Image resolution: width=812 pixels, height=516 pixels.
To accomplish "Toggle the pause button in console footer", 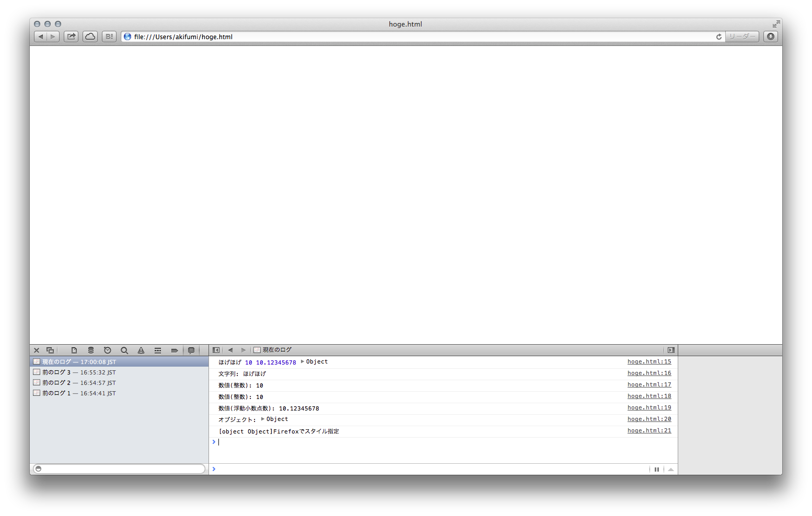I will click(x=657, y=469).
